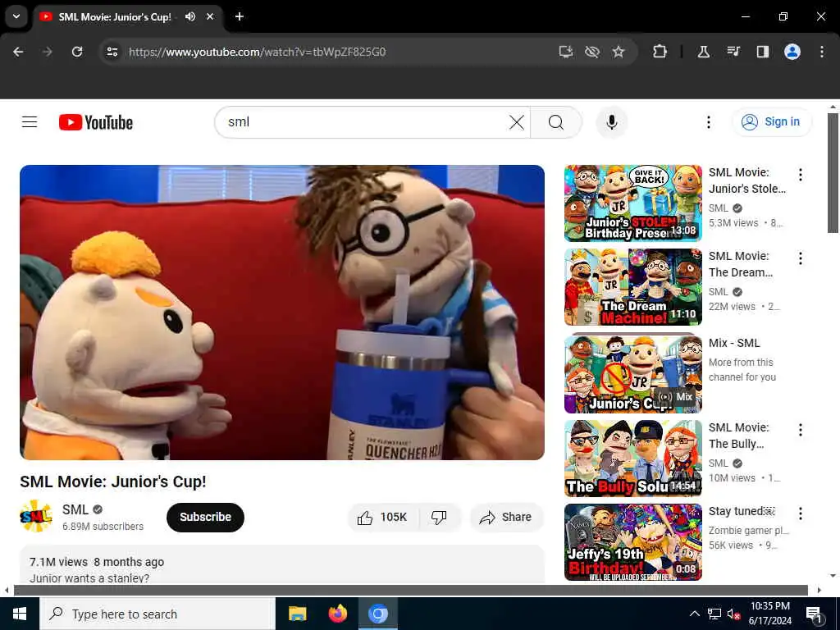Share this video
The width and height of the screenshot is (840, 630).
pyautogui.click(x=506, y=517)
